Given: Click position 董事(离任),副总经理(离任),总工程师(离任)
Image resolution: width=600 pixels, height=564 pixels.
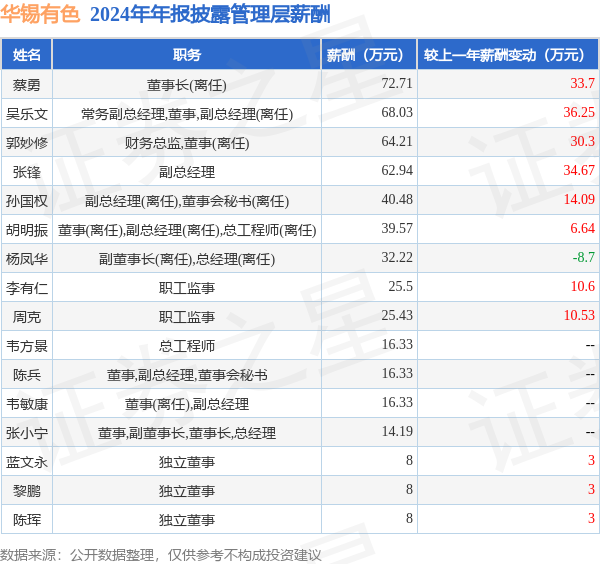Looking at the screenshot, I should (x=187, y=230).
